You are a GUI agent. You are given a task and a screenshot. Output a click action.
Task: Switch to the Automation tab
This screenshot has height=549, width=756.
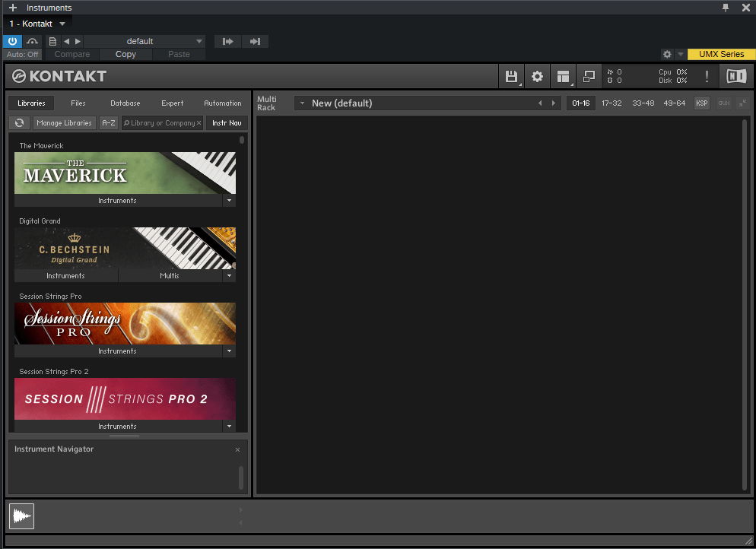click(x=223, y=103)
